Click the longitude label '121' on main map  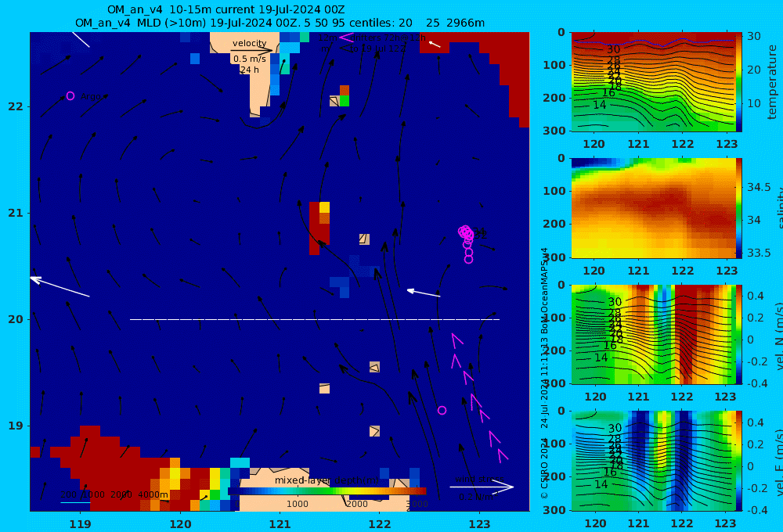click(280, 524)
